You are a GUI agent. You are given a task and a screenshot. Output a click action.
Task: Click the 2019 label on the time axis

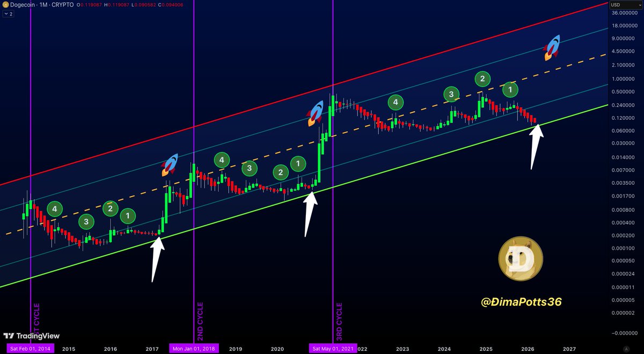(236, 349)
